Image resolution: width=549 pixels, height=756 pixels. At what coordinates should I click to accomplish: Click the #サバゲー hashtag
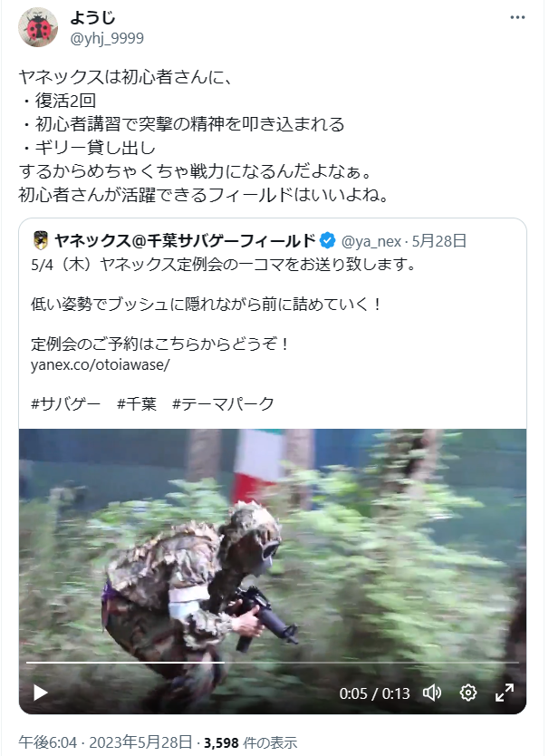pos(65,403)
